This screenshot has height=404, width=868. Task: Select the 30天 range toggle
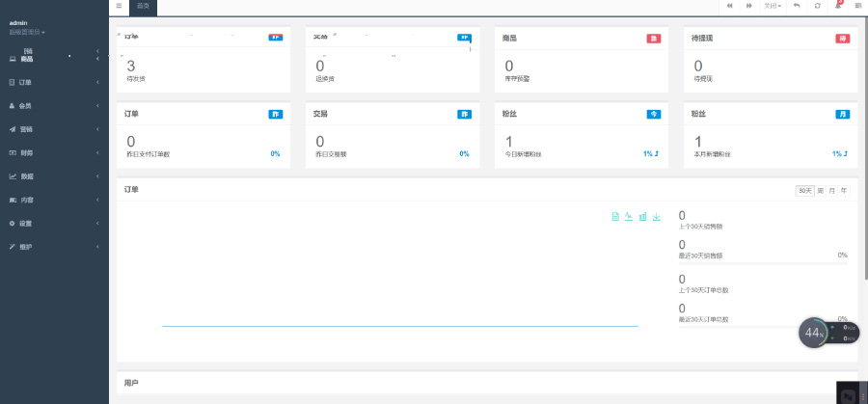click(804, 191)
